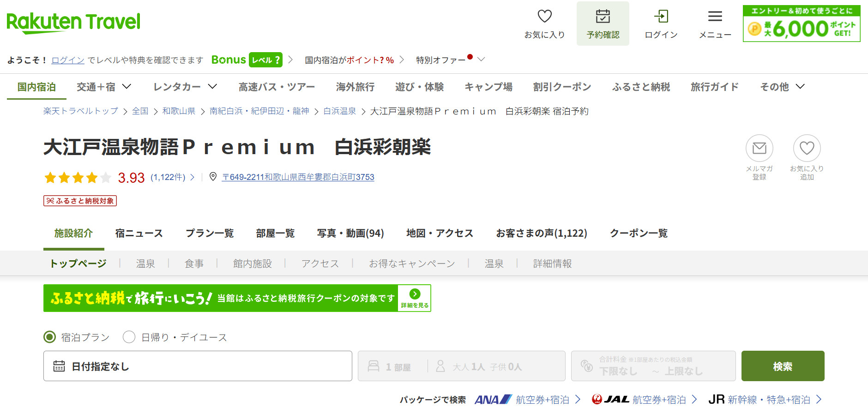
Task: Click the 検索 search button
Action: point(783,366)
